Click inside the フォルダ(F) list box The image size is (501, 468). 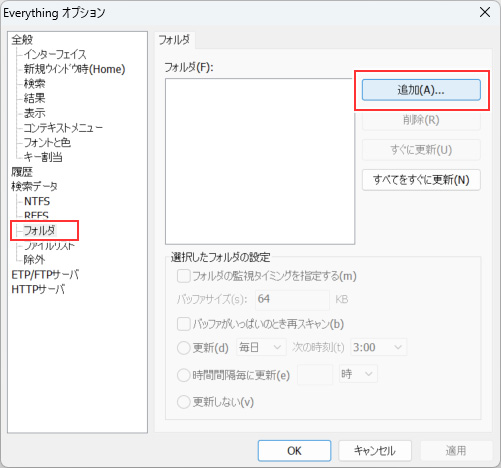coord(260,161)
